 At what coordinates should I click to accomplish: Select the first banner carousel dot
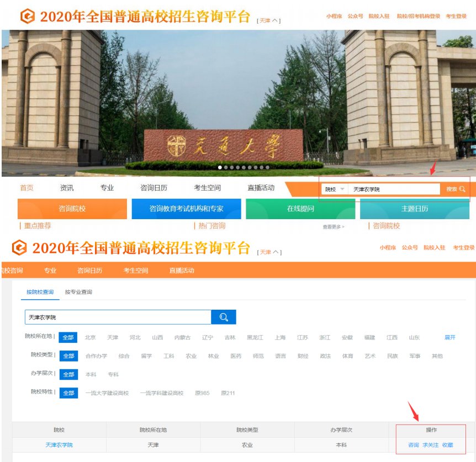pos(220,167)
